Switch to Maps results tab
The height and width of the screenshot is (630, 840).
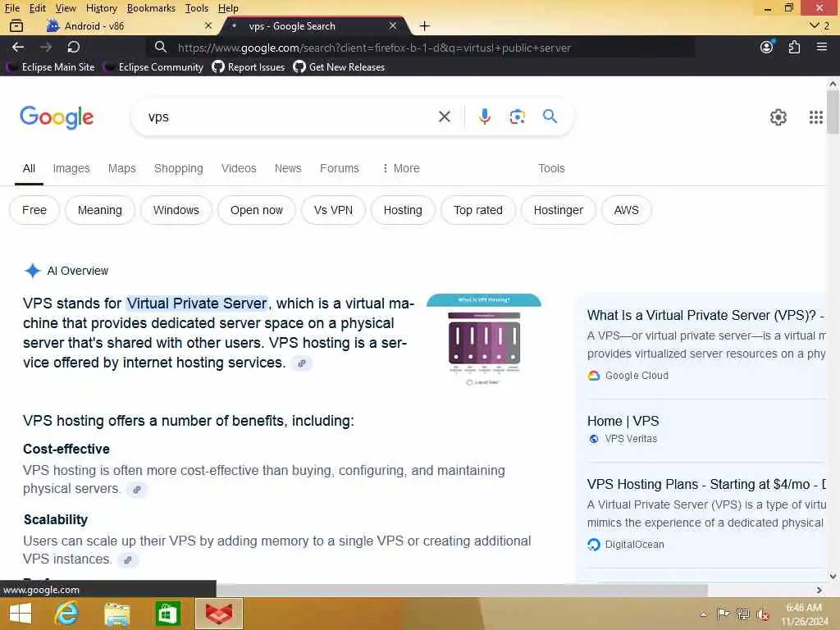(121, 168)
